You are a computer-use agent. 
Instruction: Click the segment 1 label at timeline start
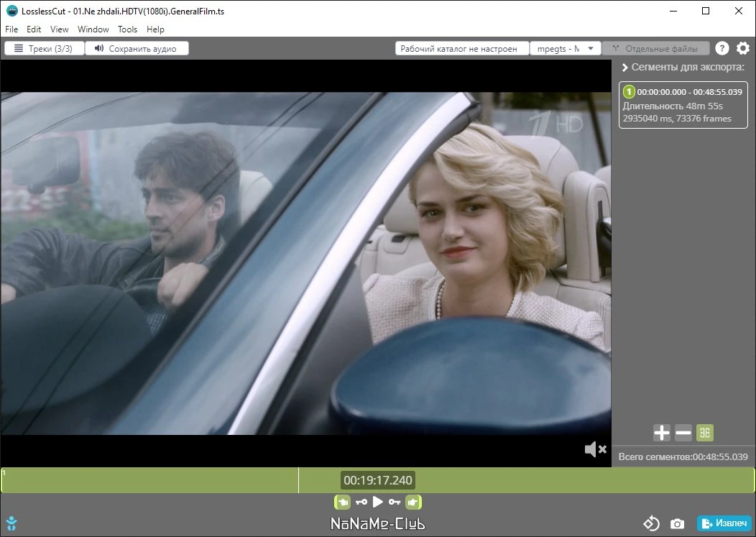point(4,473)
